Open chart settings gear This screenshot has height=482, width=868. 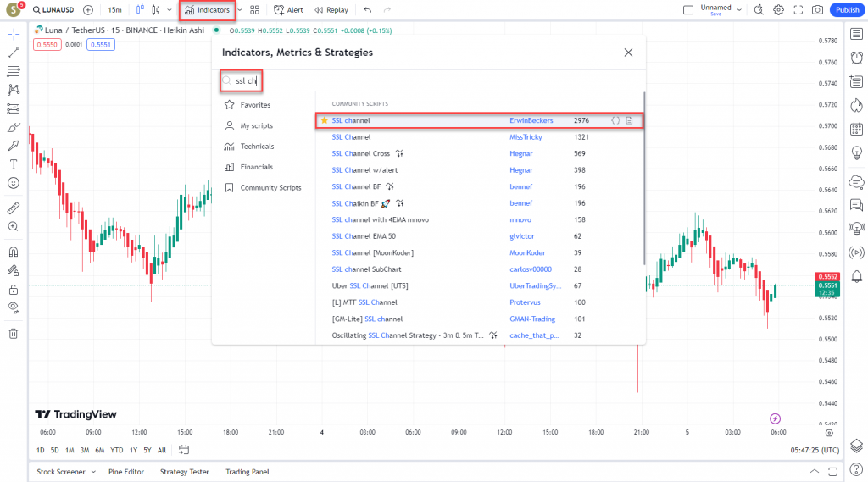(x=778, y=10)
